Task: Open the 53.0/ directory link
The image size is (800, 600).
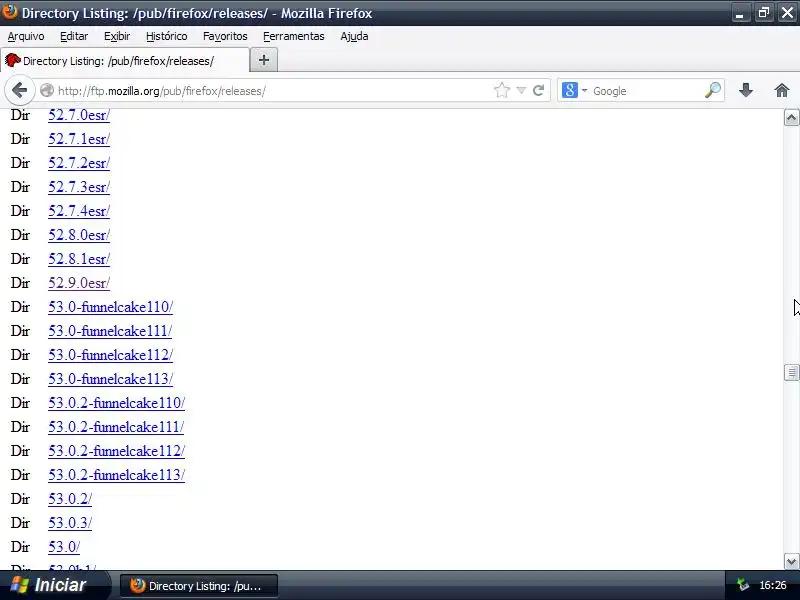Action: [x=64, y=547]
